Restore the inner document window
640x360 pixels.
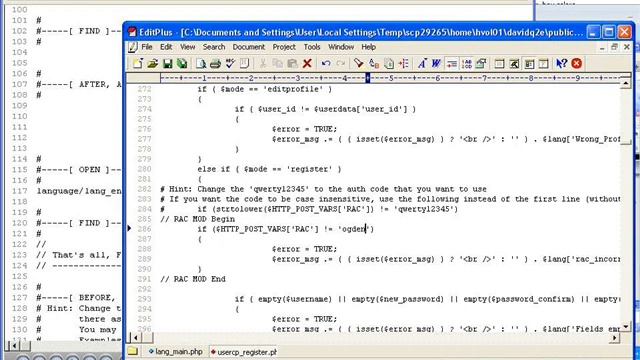point(614,47)
